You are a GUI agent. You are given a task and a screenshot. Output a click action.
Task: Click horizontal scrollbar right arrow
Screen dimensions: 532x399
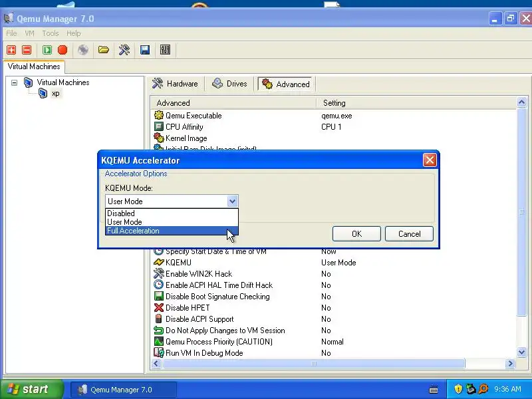[510, 363]
